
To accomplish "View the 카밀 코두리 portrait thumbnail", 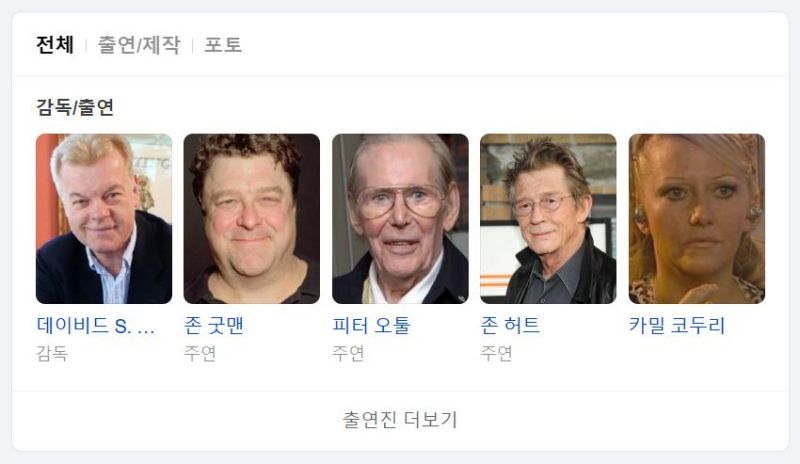I will (x=697, y=218).
